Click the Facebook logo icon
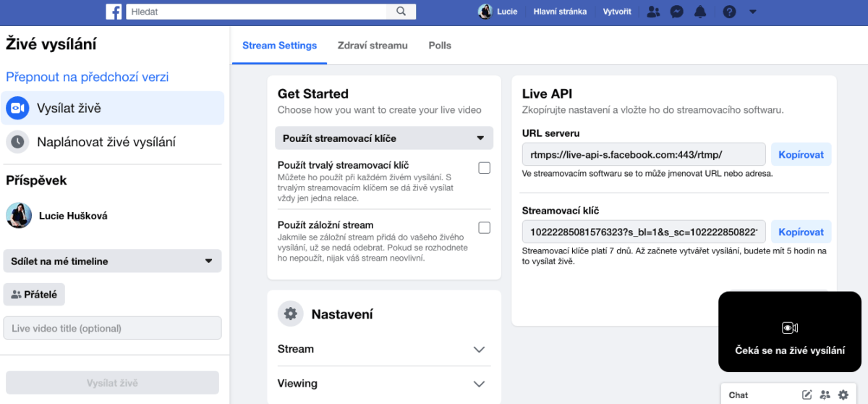 (x=114, y=12)
